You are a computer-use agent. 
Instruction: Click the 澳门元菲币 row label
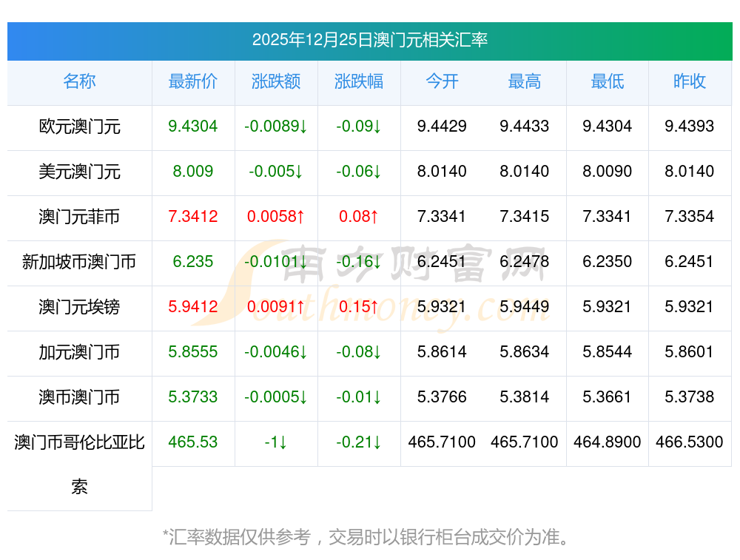point(79,217)
